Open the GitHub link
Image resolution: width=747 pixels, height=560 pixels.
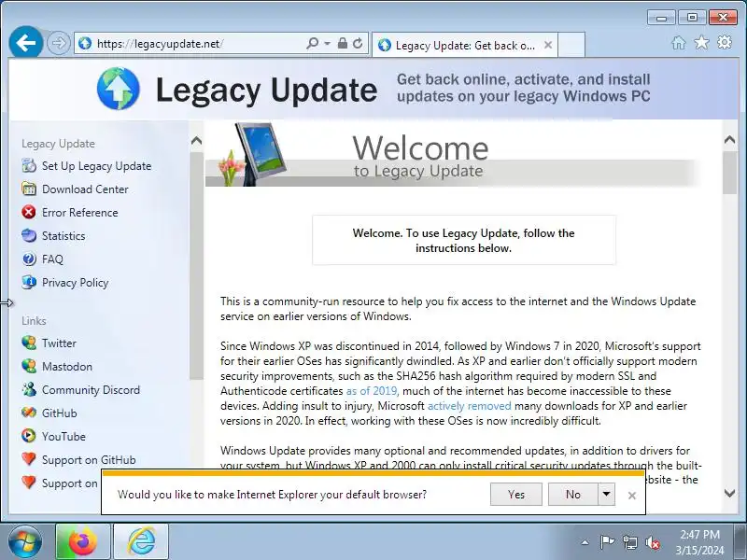coord(60,413)
